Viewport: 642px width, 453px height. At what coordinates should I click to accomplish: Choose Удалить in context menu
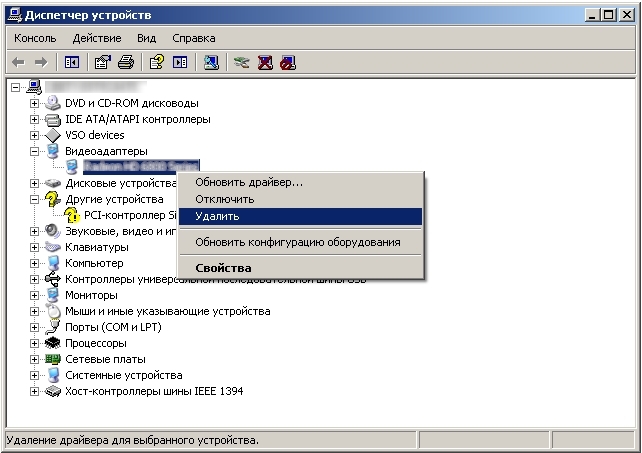(301, 216)
